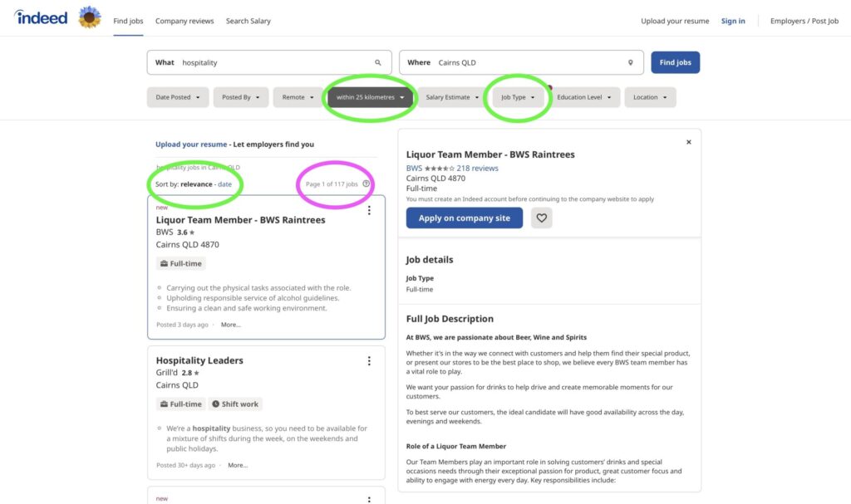The image size is (851, 504).
Task: Click Upload your resume in the header
Action: point(675,21)
